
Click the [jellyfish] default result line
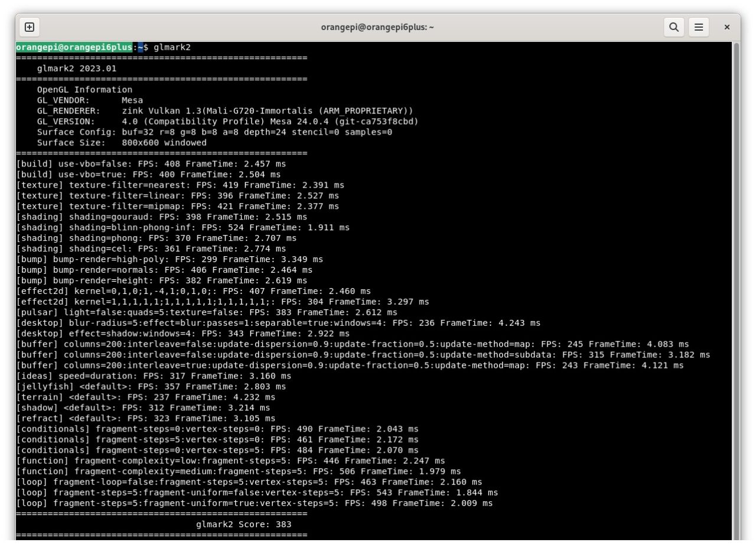pyautogui.click(x=151, y=386)
